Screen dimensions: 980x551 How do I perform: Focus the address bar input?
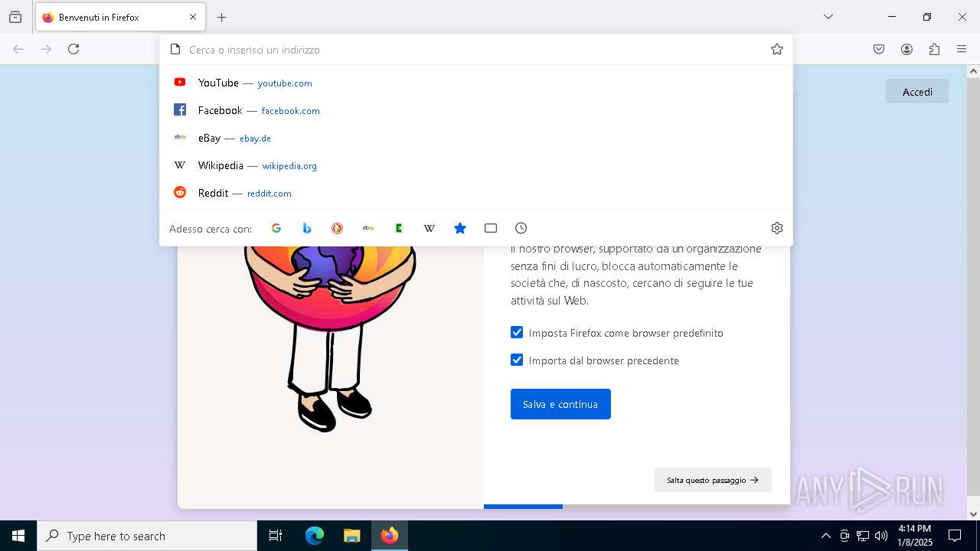pyautogui.click(x=475, y=50)
